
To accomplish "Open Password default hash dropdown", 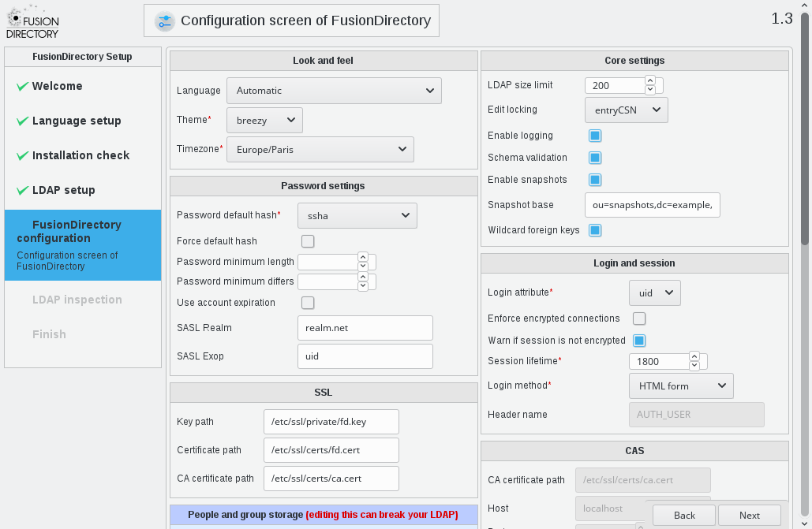I will [x=357, y=216].
